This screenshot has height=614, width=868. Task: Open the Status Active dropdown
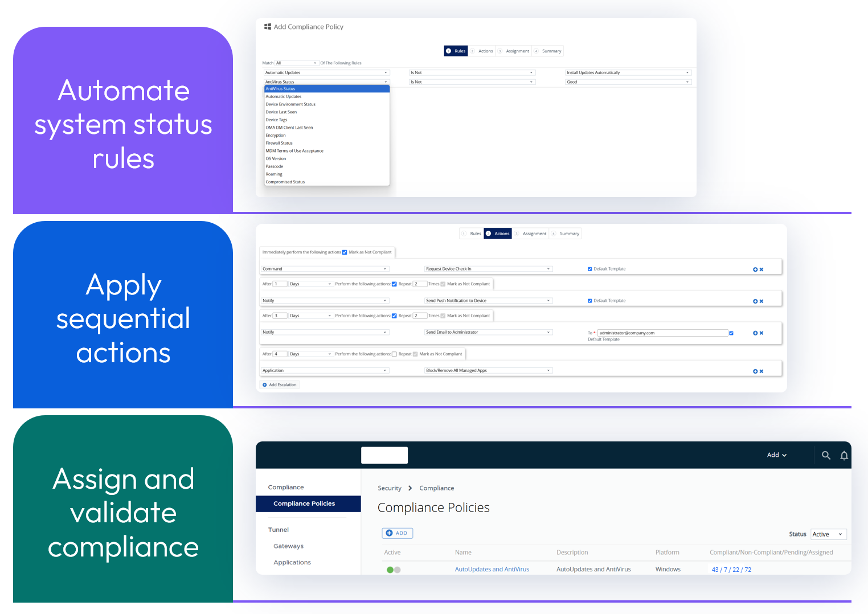829,534
